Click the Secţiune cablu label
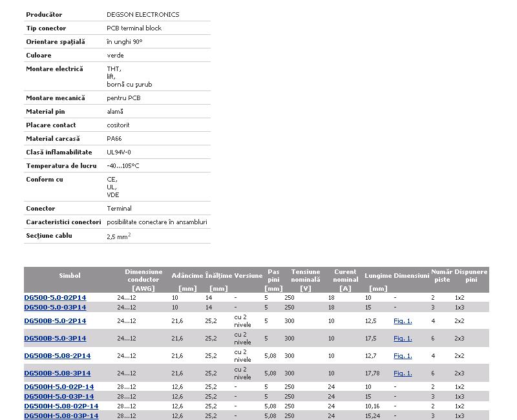The image size is (517, 420). pos(49,236)
